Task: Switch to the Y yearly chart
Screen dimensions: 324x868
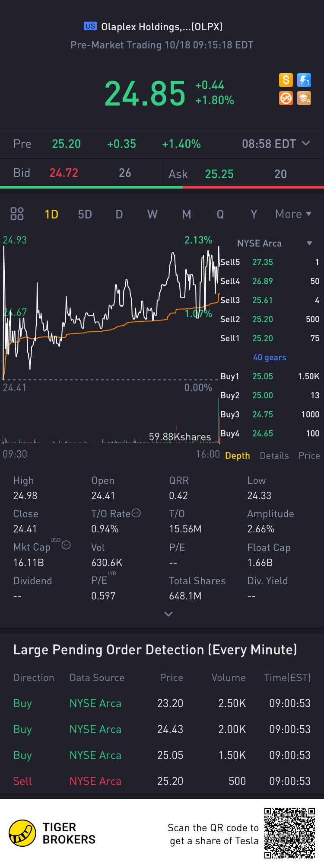Action: point(254,214)
